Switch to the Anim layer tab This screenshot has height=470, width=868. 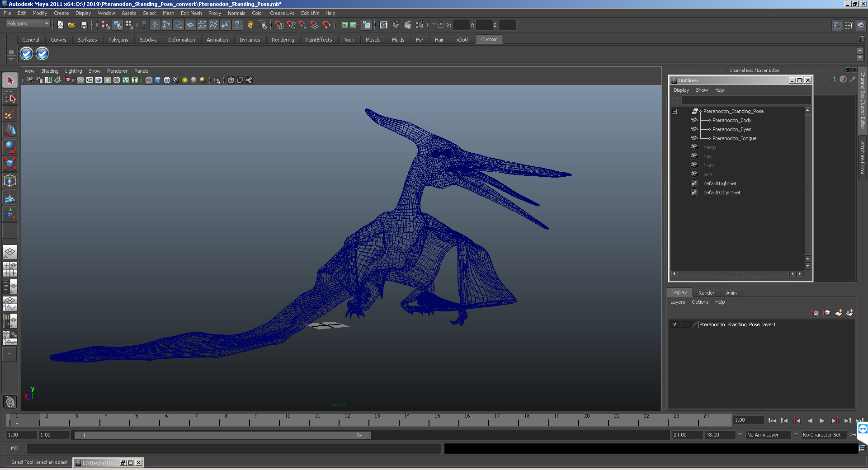(731, 293)
